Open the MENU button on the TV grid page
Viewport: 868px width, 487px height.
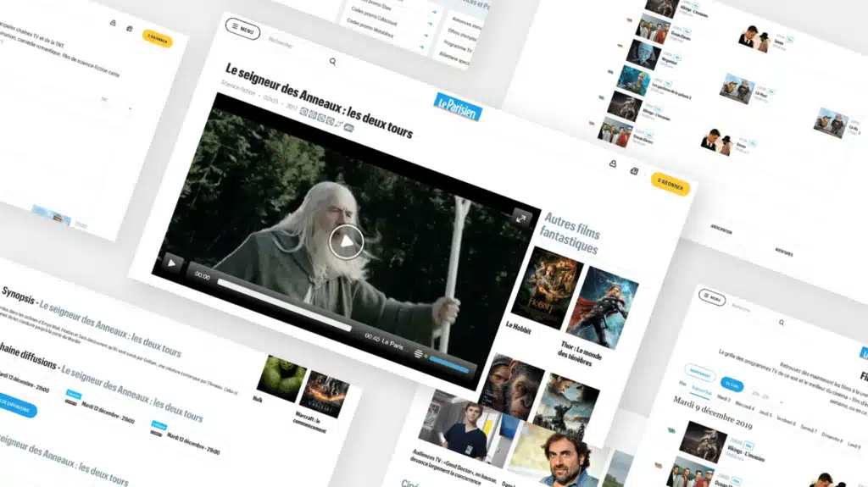712,297
